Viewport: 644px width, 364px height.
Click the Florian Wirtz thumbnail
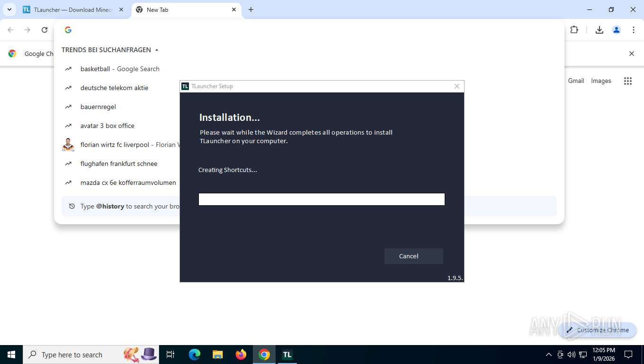[x=68, y=145]
